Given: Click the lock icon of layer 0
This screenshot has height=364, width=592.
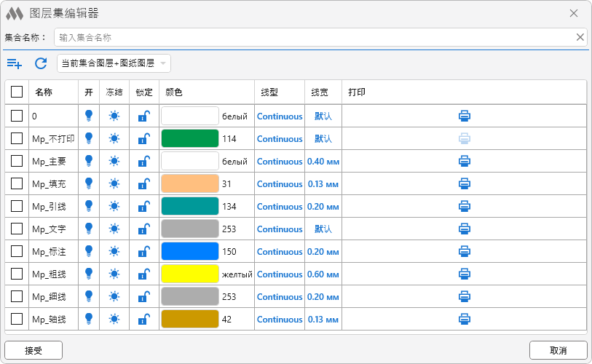Looking at the screenshot, I should click(x=144, y=116).
